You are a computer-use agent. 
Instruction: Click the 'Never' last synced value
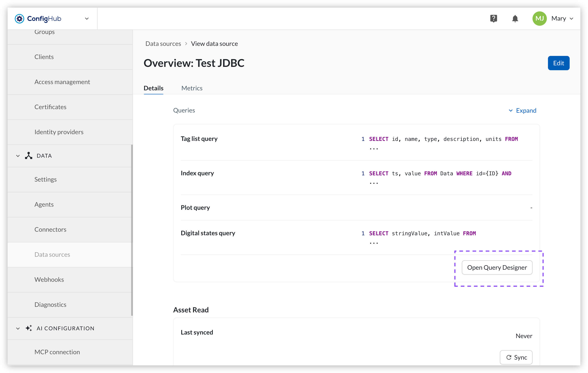pyautogui.click(x=524, y=336)
